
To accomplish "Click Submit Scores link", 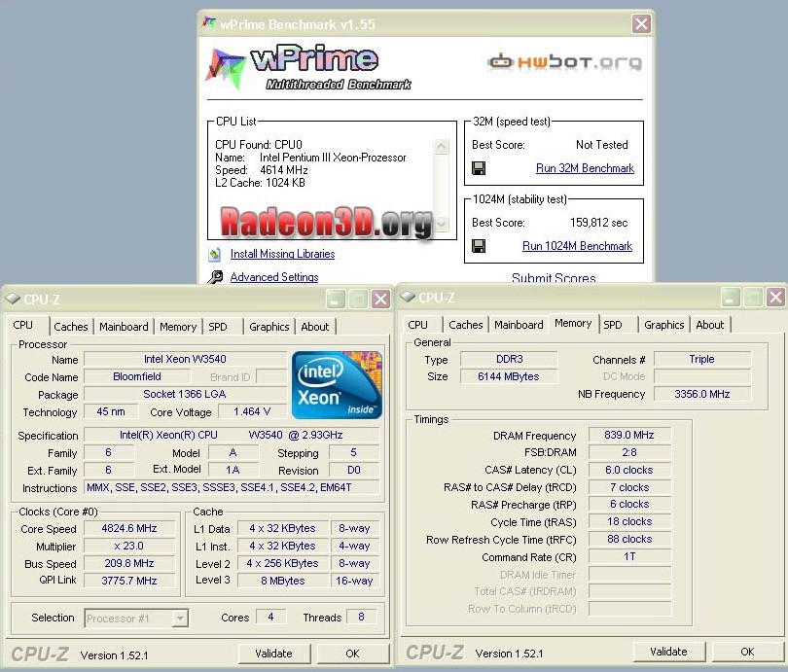I will pyautogui.click(x=554, y=278).
